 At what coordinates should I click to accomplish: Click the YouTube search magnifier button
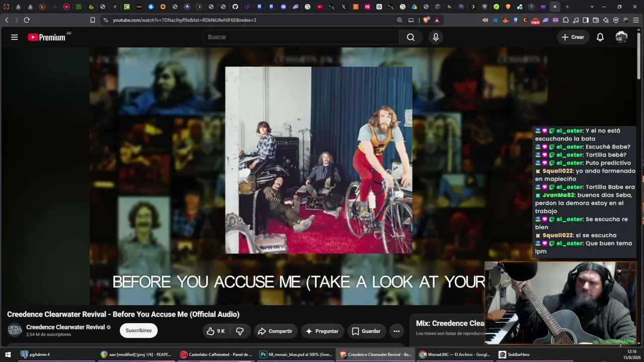411,37
